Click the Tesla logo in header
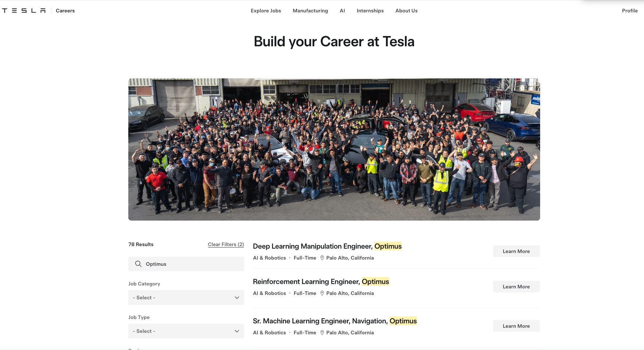 point(24,11)
